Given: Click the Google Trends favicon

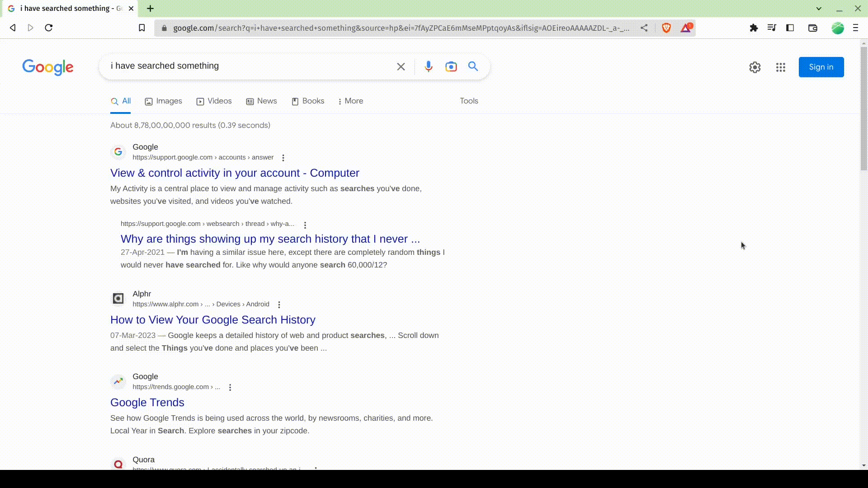Looking at the screenshot, I should (x=118, y=381).
